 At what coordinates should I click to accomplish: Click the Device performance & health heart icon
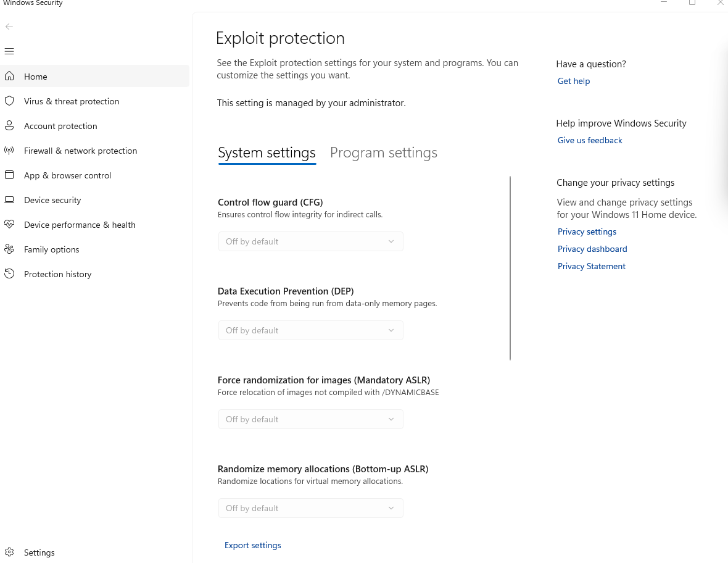point(9,225)
